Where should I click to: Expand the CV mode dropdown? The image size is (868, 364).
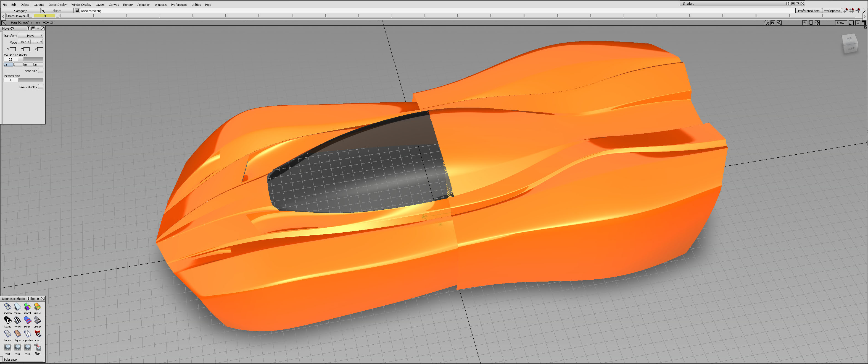pyautogui.click(x=37, y=42)
